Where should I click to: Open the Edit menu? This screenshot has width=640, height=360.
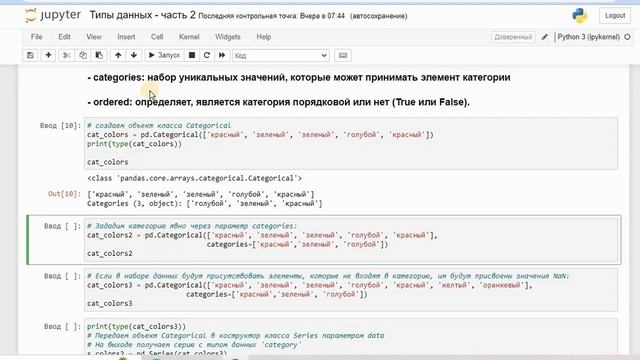click(64, 37)
